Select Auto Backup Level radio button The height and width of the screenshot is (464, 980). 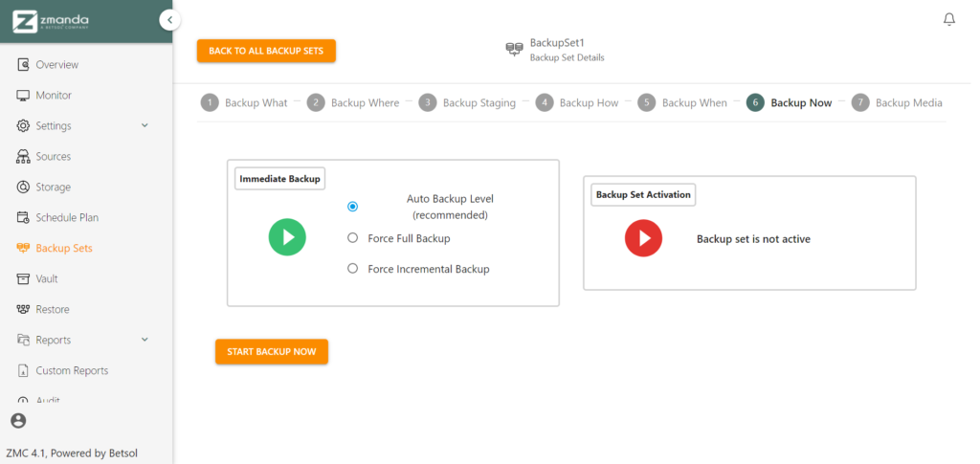pos(352,207)
